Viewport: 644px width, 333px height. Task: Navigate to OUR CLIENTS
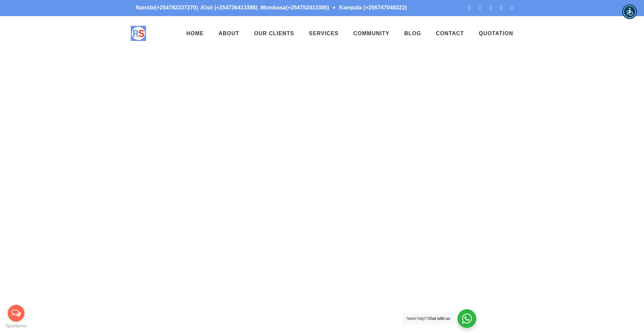pos(274,34)
